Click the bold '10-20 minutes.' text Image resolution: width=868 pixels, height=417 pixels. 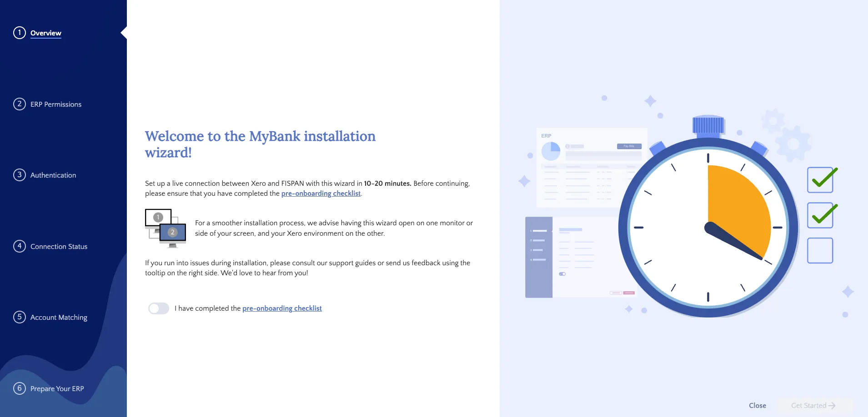[x=387, y=184]
